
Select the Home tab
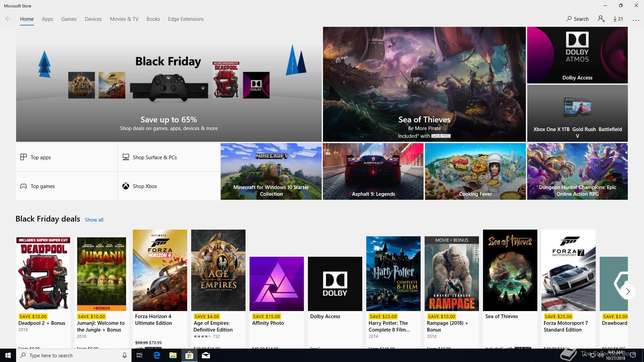pos(27,19)
